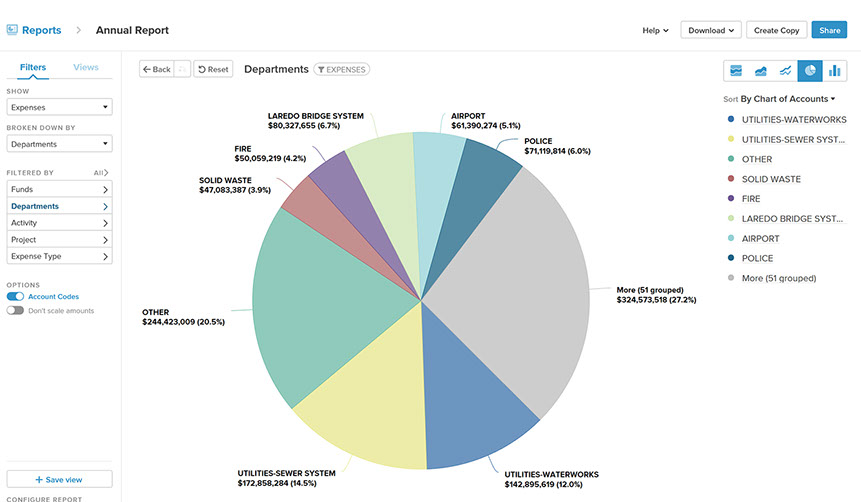Open the Download dropdown
The image size is (861, 502).
coord(711,30)
